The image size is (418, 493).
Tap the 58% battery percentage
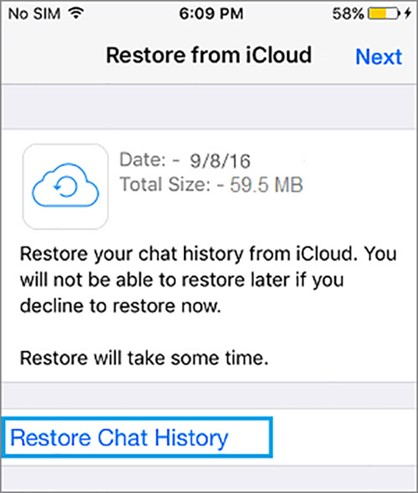tap(348, 14)
